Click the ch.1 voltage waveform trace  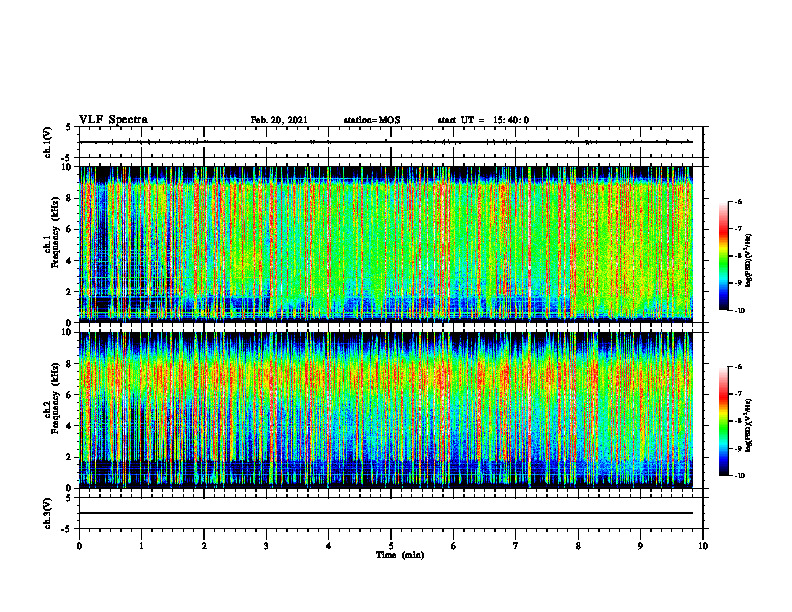pos(386,142)
